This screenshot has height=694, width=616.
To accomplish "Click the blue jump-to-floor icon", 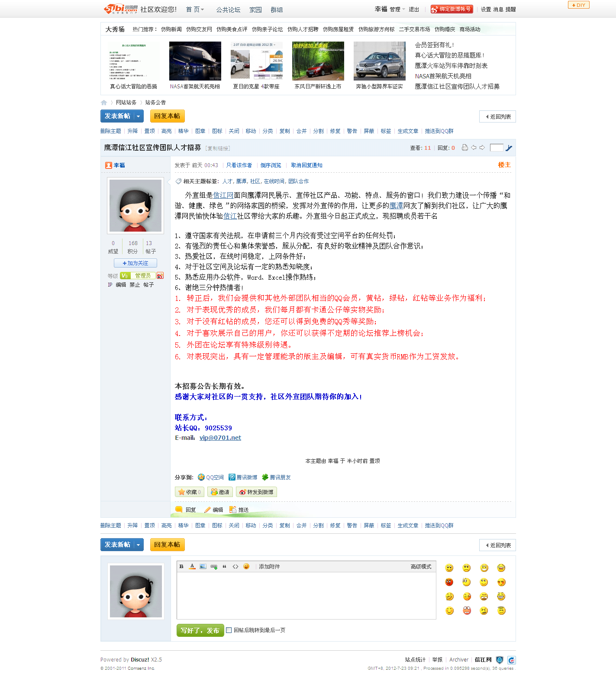I will (509, 148).
